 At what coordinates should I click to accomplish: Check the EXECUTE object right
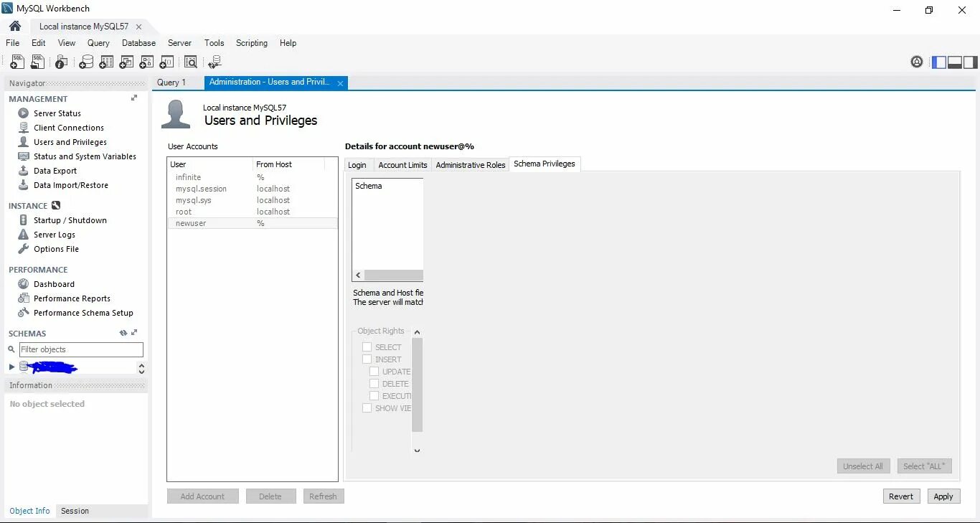374,396
